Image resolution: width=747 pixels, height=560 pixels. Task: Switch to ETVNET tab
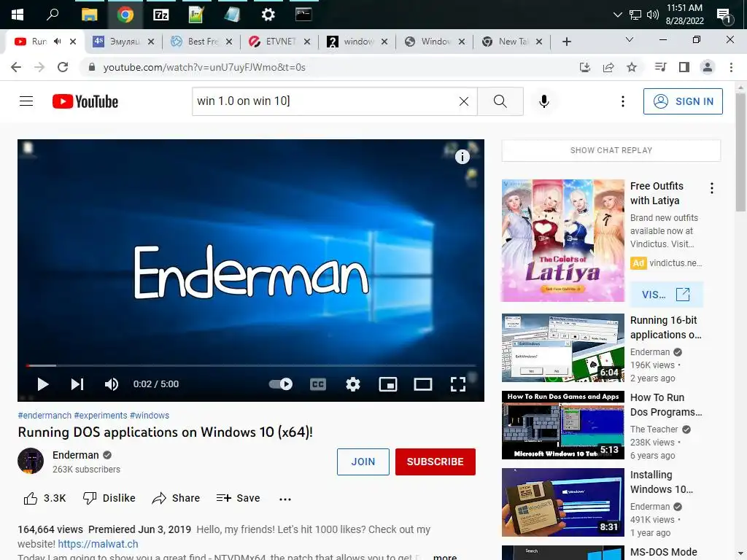(x=279, y=42)
